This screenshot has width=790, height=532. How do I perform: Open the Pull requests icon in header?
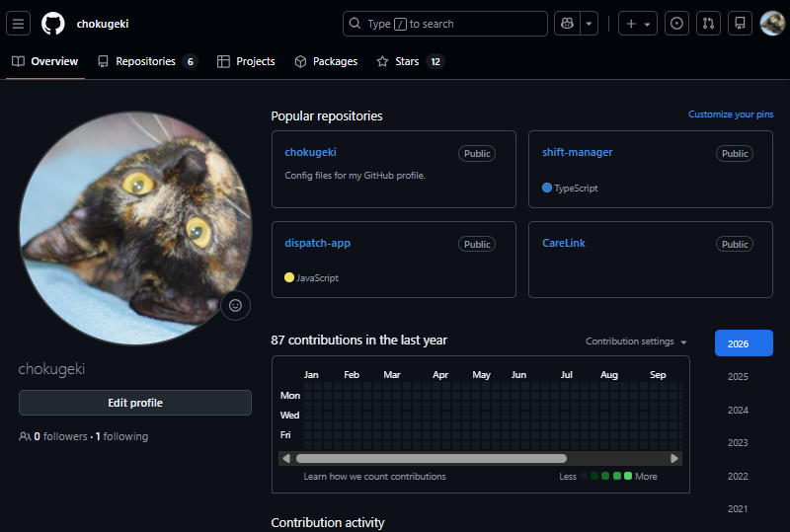(708, 24)
